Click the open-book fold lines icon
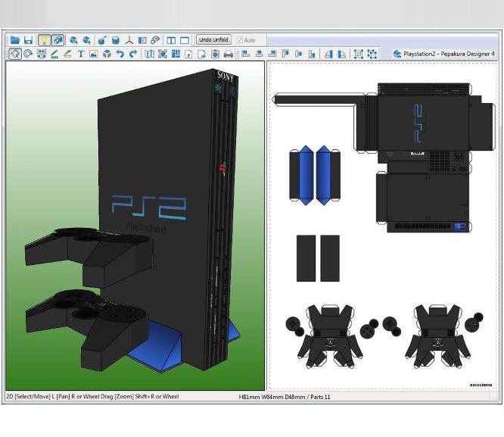 149,54
